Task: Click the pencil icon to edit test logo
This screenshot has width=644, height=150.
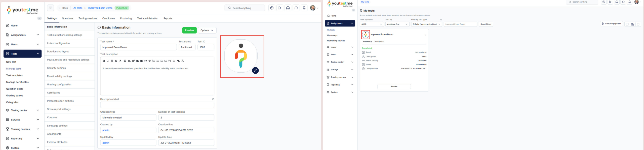Action: (x=255, y=71)
